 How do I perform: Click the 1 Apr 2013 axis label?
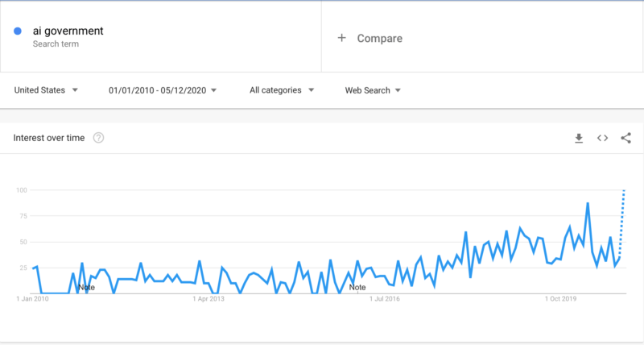[208, 299]
